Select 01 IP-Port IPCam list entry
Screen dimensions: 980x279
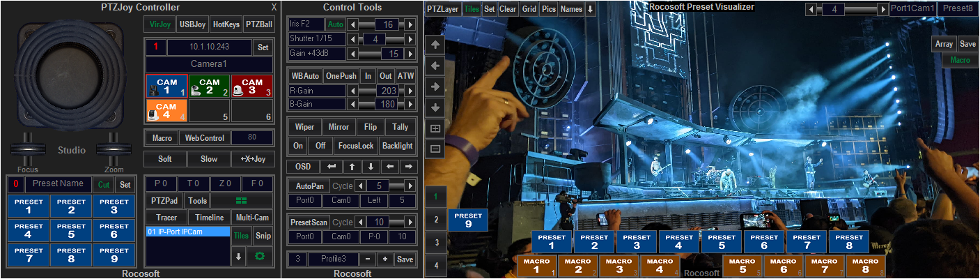(x=187, y=232)
